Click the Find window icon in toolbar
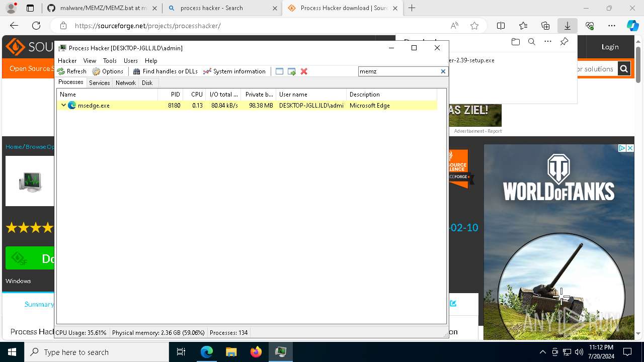Image resolution: width=644 pixels, height=362 pixels. pos(280,71)
